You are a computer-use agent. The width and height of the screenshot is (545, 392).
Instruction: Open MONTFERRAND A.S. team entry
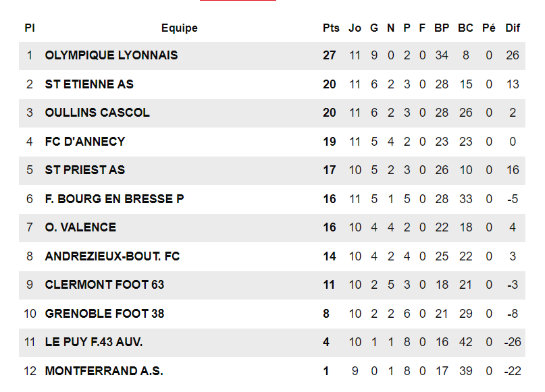click(x=104, y=371)
